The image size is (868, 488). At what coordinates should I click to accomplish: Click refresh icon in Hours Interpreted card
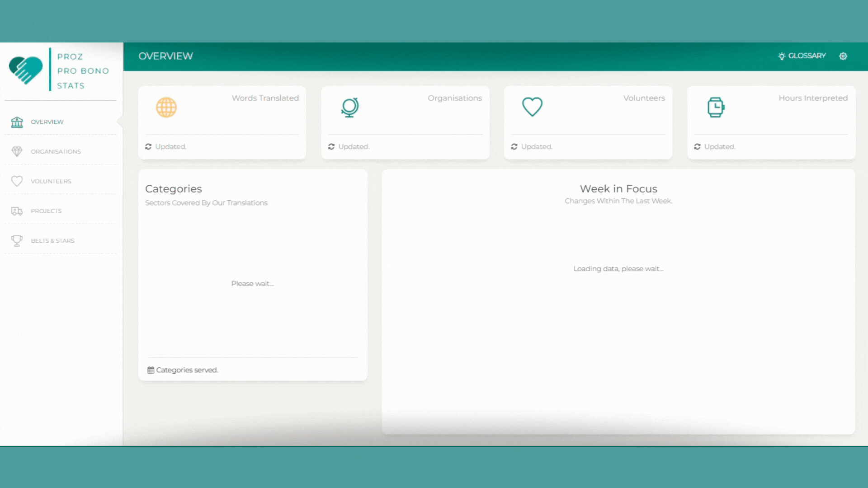click(697, 146)
